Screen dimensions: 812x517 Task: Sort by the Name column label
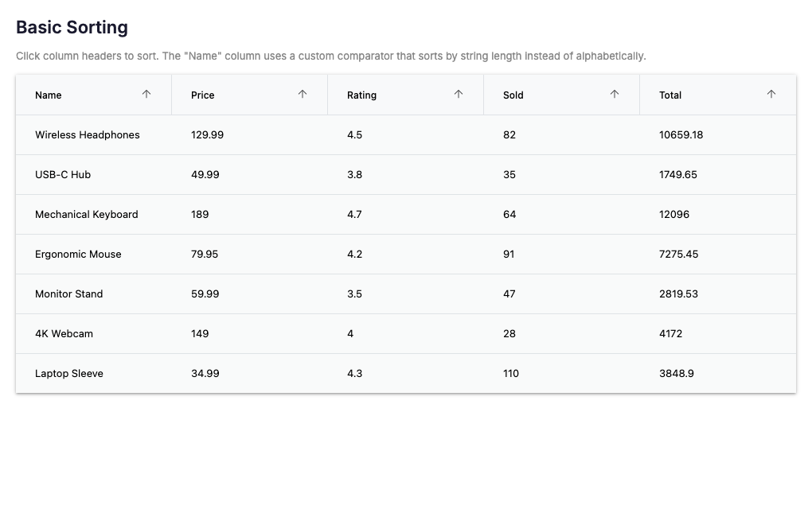point(49,95)
